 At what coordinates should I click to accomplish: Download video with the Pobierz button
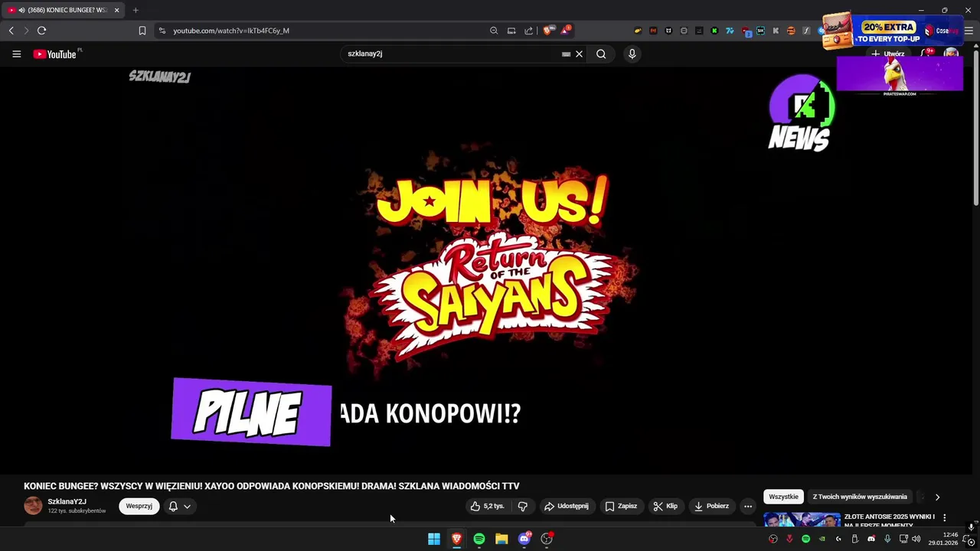click(x=711, y=506)
